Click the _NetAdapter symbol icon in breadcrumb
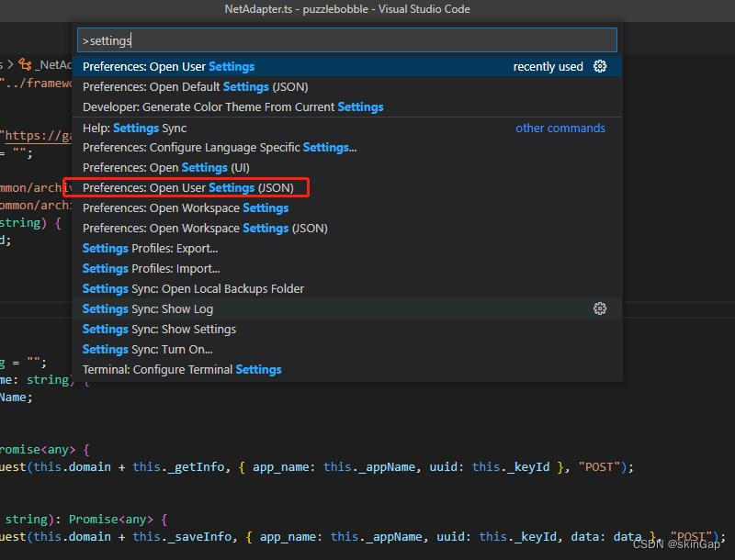Screen dimensions: 735x560 [26, 66]
